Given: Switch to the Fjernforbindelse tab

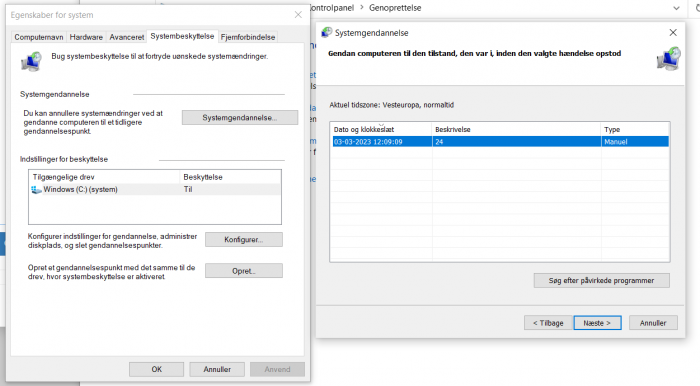Looking at the screenshot, I should pyautogui.click(x=248, y=37).
